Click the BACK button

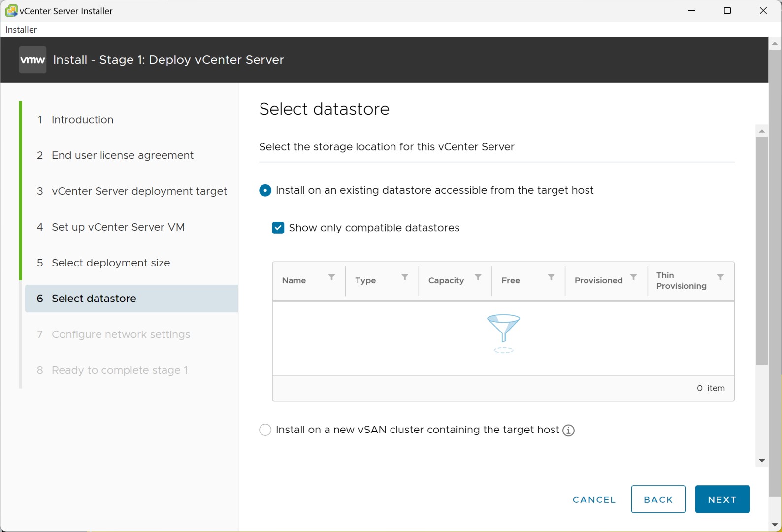[658, 499]
